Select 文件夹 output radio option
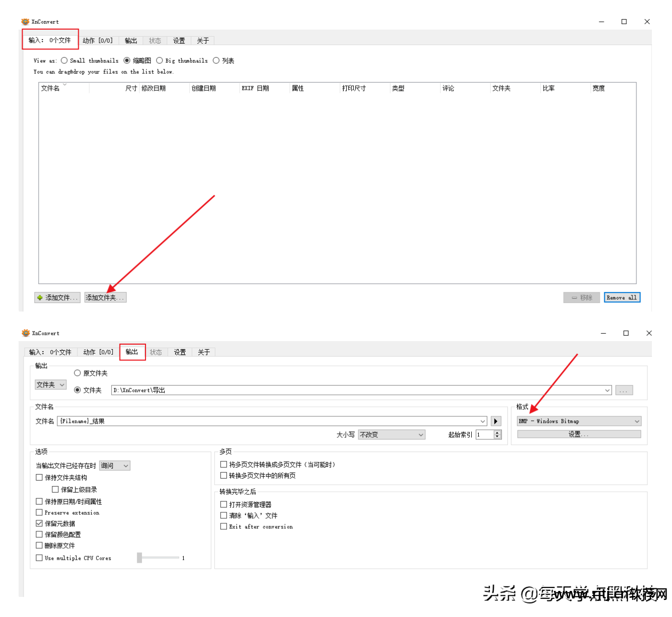The height and width of the screenshot is (617, 672). 77,390
